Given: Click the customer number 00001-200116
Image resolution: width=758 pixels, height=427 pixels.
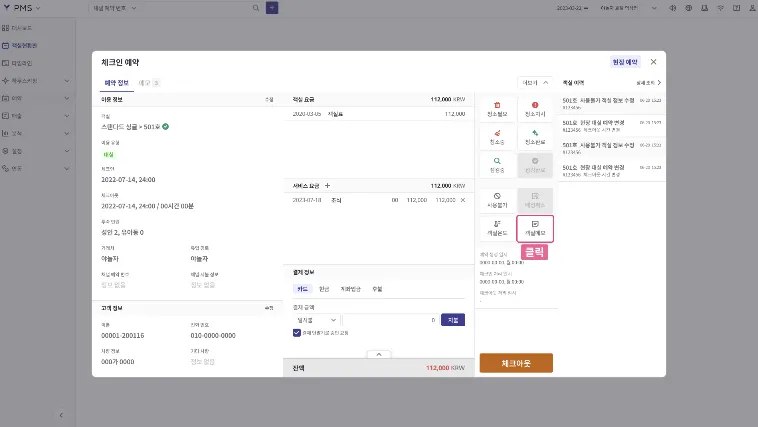Looking at the screenshot, I should 122,336.
